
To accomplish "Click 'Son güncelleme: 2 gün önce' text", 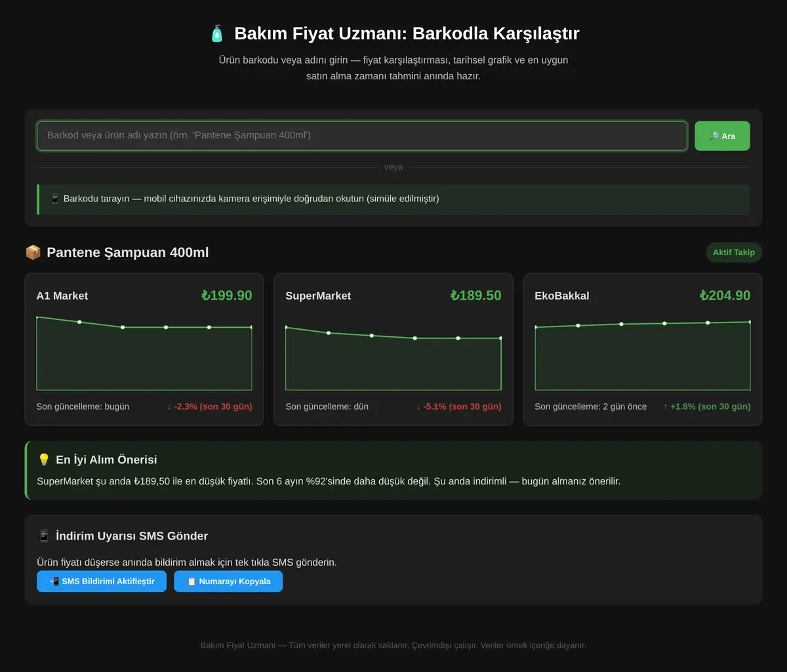I will (x=591, y=406).
